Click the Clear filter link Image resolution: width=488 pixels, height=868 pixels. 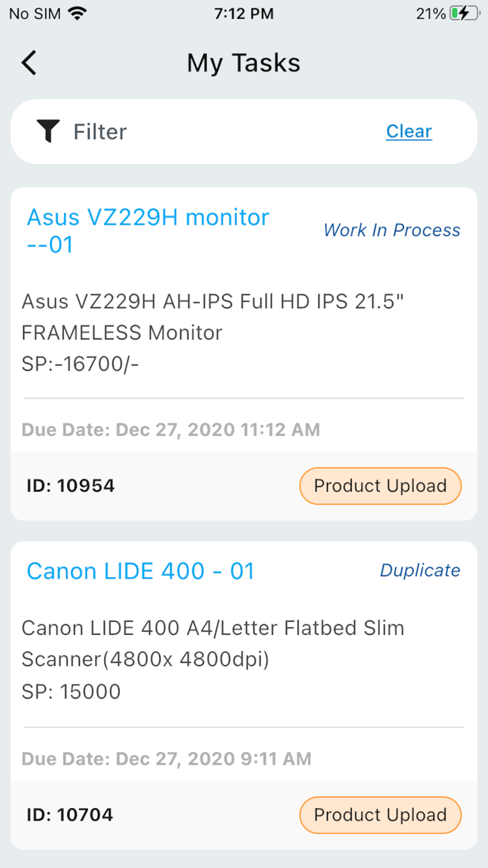[x=409, y=131]
